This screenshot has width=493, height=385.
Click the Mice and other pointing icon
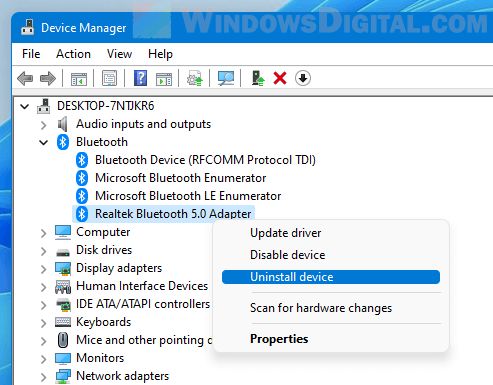pos(63,340)
